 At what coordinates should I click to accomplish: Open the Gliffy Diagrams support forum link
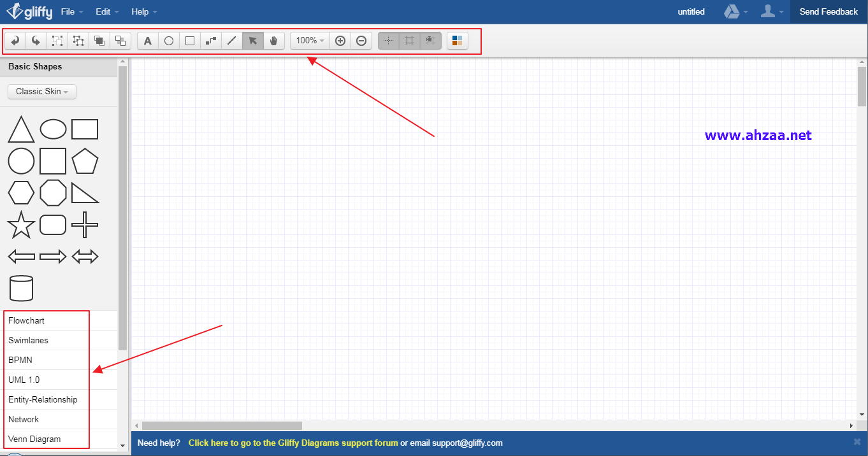[293, 443]
